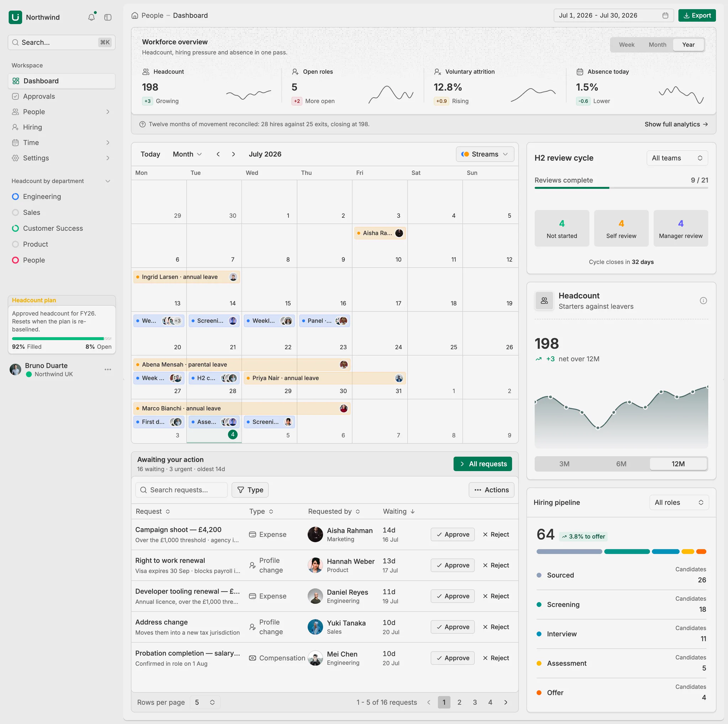The image size is (728, 724).
Task: Go to previous page of requests
Action: [x=428, y=702]
